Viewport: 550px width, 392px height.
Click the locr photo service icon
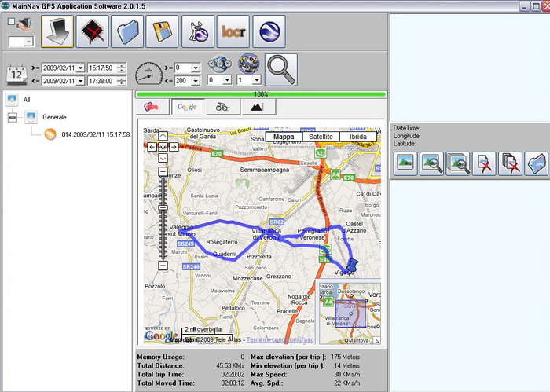(x=233, y=31)
